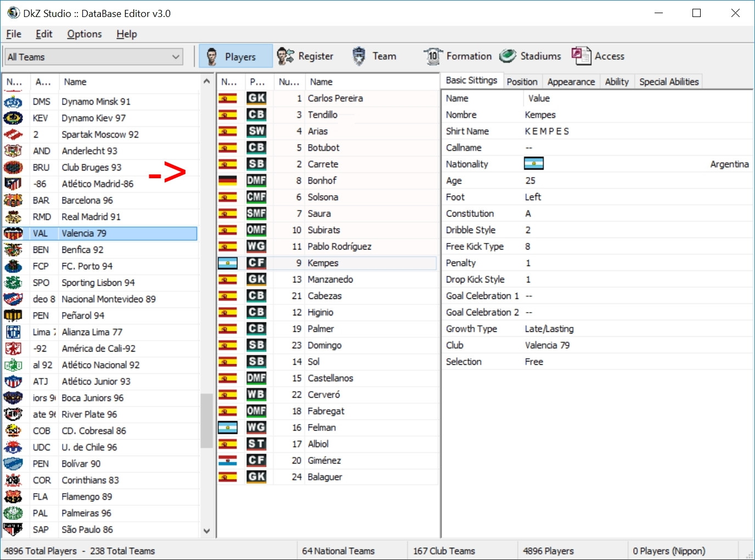The height and width of the screenshot is (560, 755).
Task: Click the Valencia 79 bat crest icon
Action: [x=13, y=233]
